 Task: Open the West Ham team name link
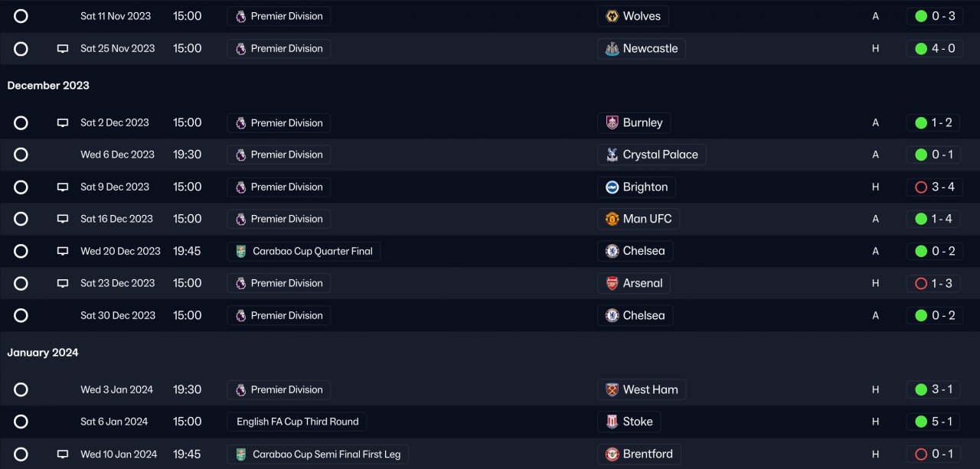650,389
